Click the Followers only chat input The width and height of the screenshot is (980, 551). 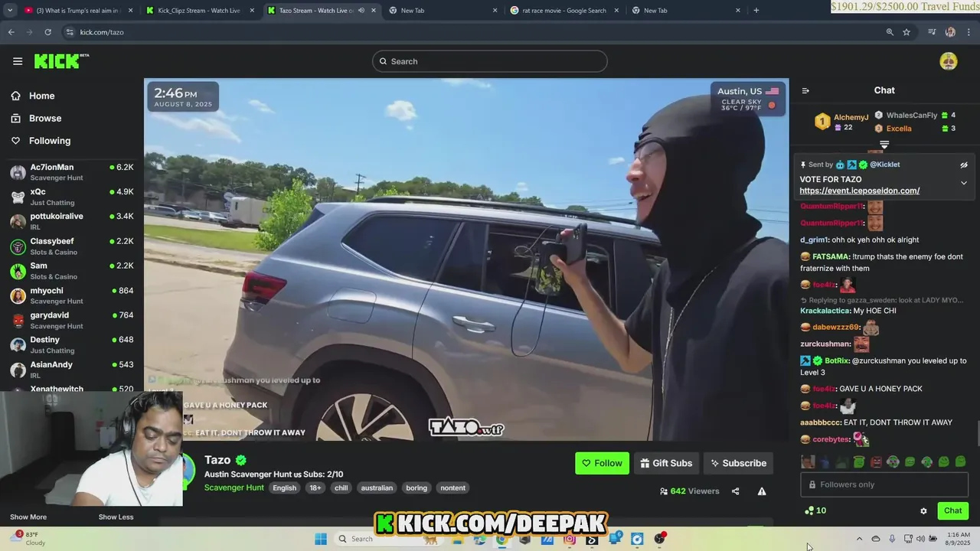[884, 484]
